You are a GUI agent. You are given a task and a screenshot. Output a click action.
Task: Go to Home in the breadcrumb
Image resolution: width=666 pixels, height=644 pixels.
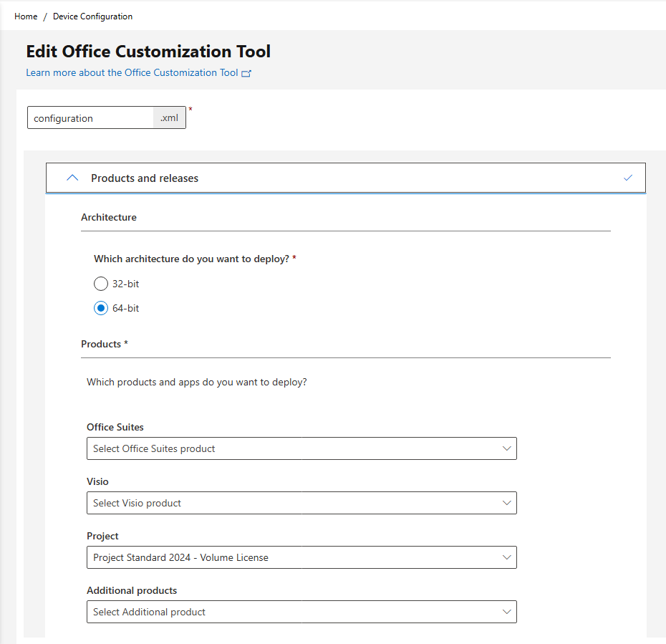click(26, 16)
